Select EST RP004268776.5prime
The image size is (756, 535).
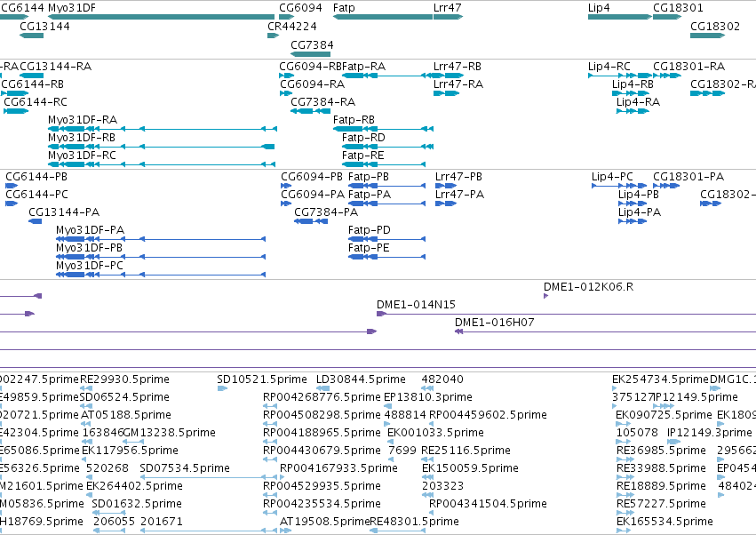(270, 406)
